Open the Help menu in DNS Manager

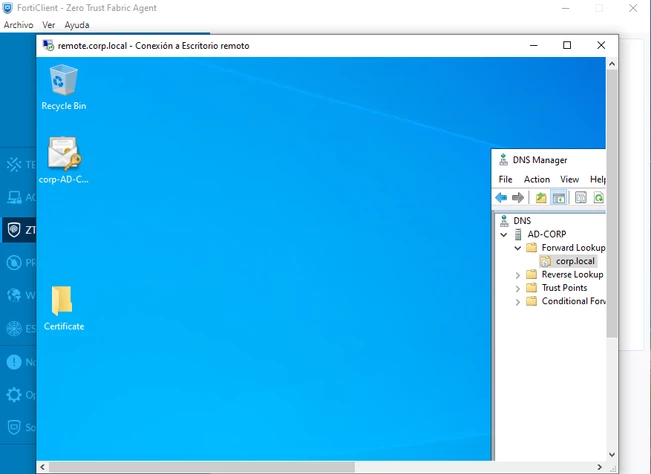(x=597, y=179)
